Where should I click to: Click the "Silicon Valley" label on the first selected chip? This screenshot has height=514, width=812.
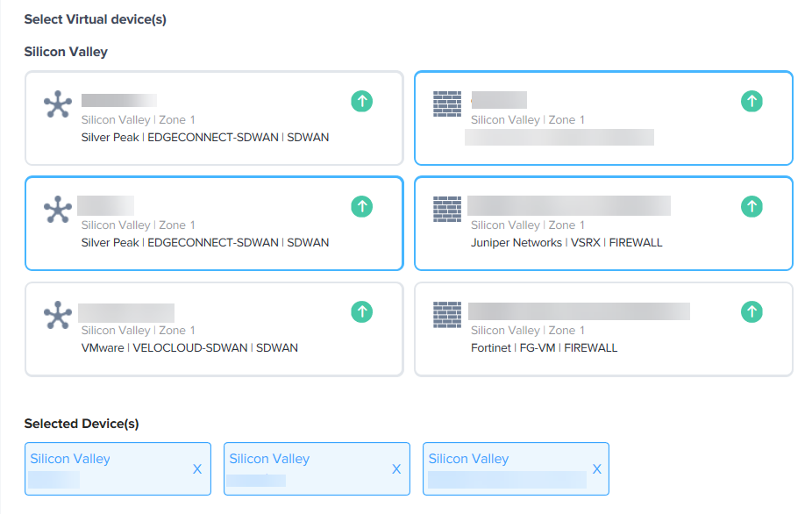(x=70, y=459)
